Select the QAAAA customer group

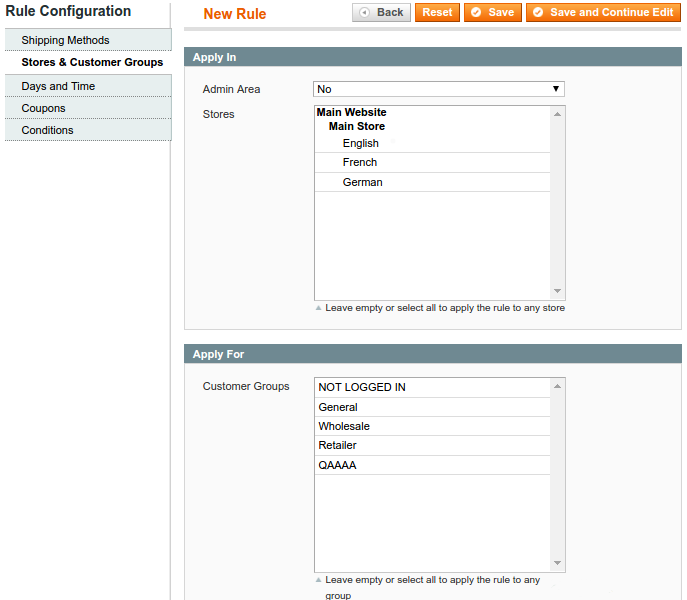pos(338,465)
